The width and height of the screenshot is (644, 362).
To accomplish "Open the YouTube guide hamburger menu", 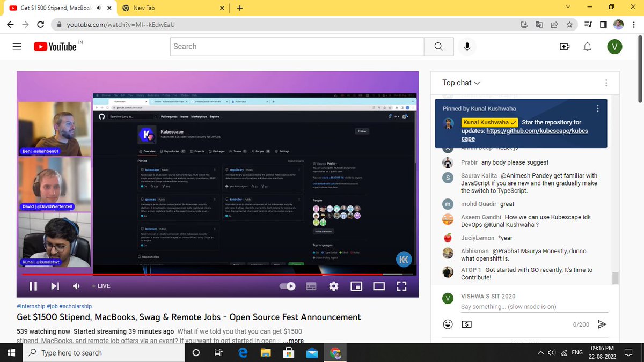I will pos(17,47).
